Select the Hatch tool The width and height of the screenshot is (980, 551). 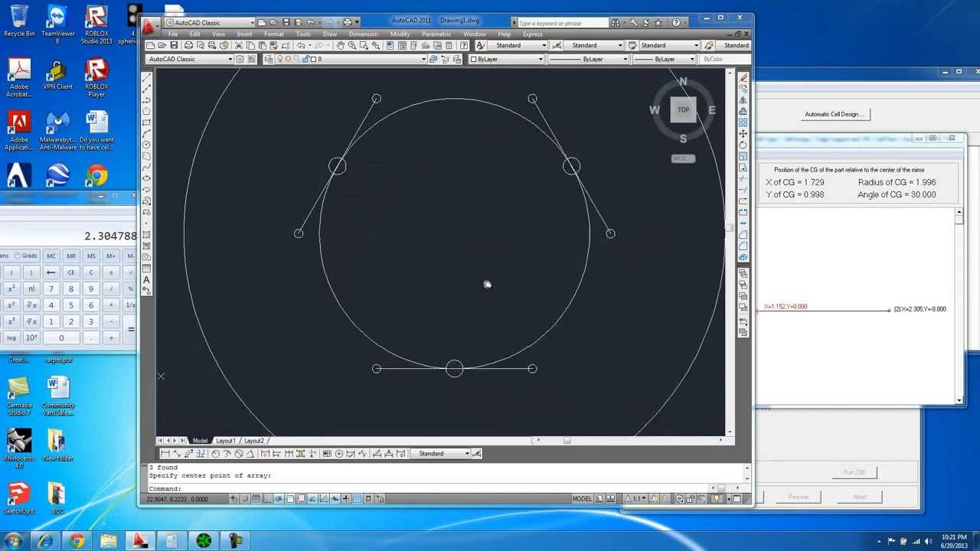tap(146, 235)
